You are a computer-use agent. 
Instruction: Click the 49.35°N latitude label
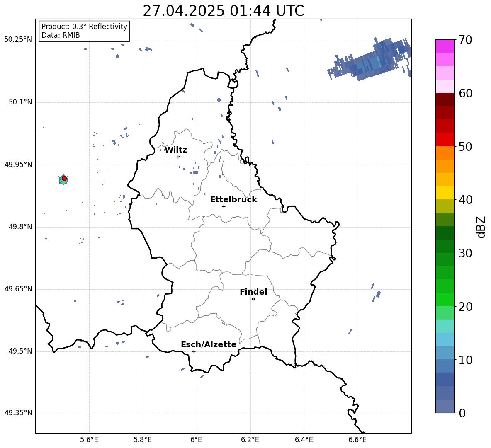18,413
